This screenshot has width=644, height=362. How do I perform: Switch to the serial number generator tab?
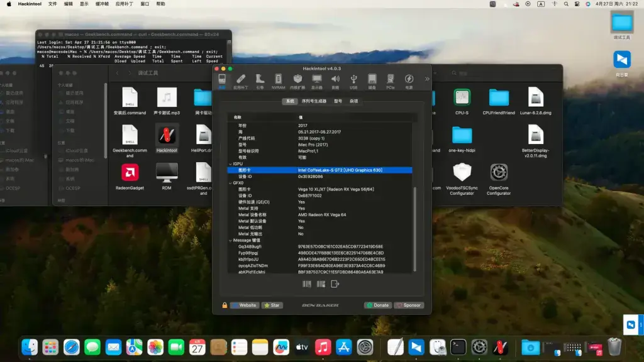coord(314,101)
